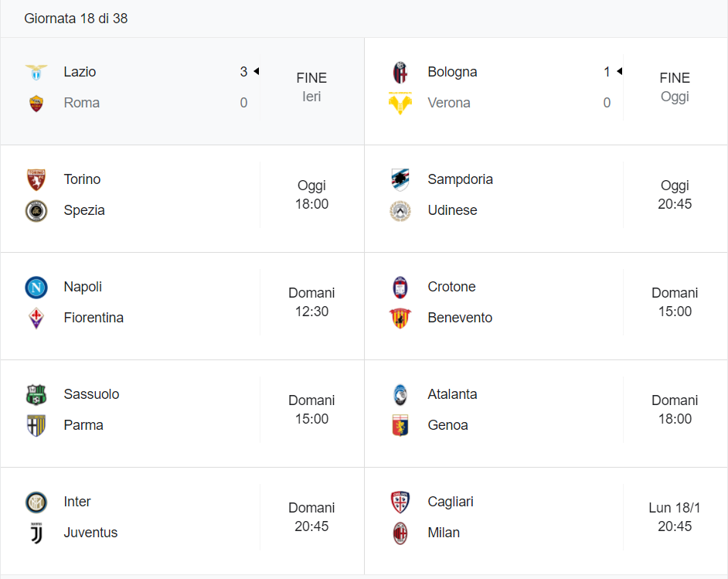This screenshot has height=579, width=728.
Task: Click the Napoli club logo
Action: tap(36, 288)
